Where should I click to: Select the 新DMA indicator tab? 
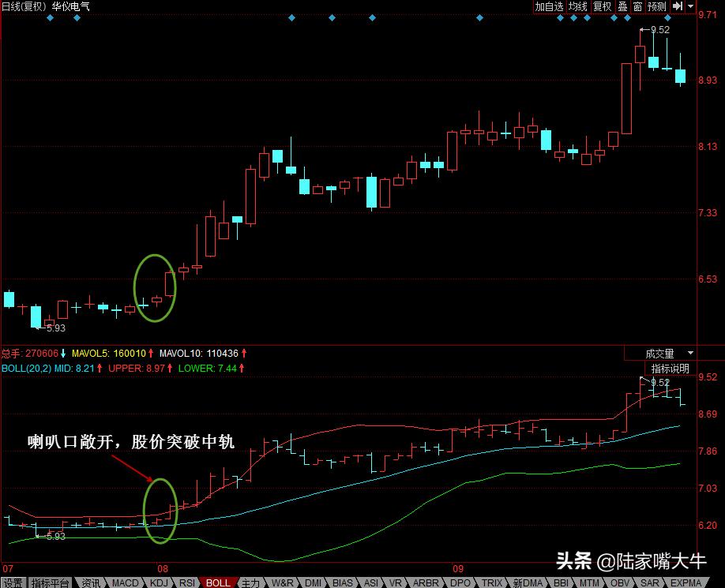[x=528, y=582]
